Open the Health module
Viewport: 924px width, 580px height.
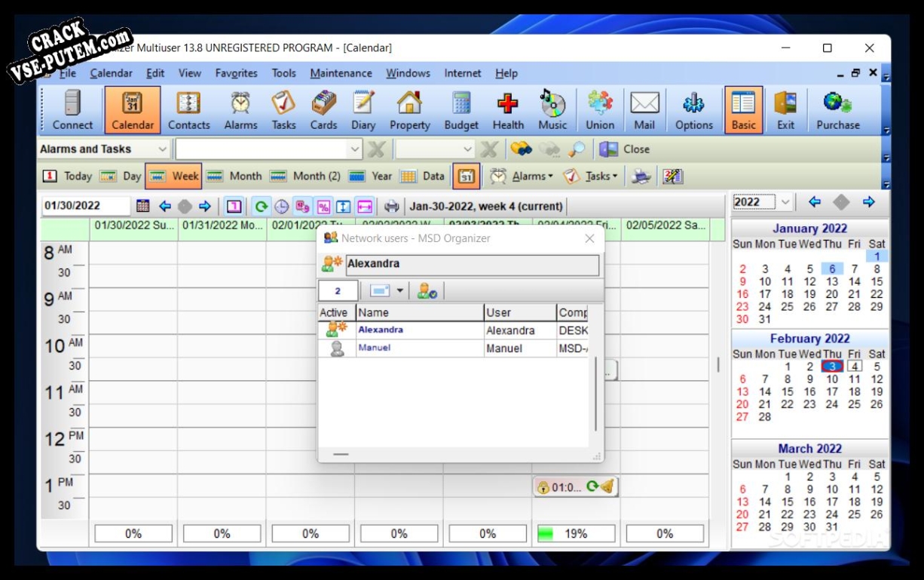508,110
